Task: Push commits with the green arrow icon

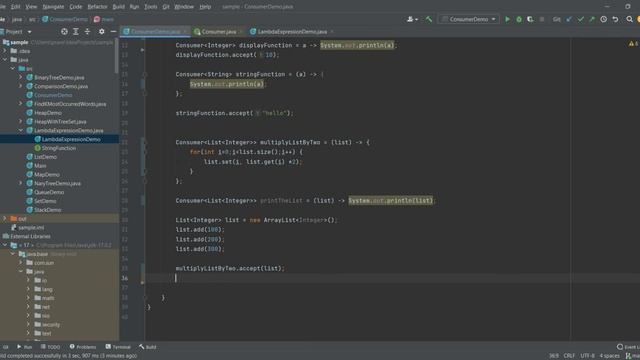Action: pyautogui.click(x=592, y=19)
